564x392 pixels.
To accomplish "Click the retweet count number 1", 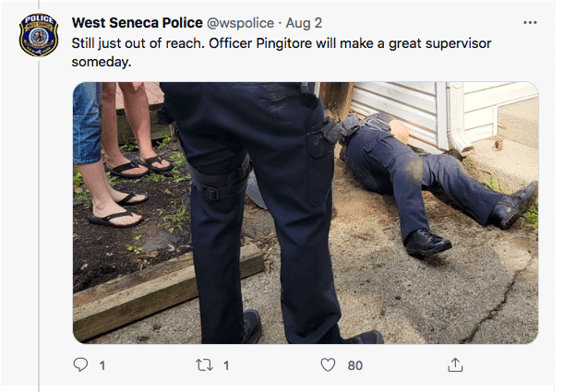I will pos(226,365).
